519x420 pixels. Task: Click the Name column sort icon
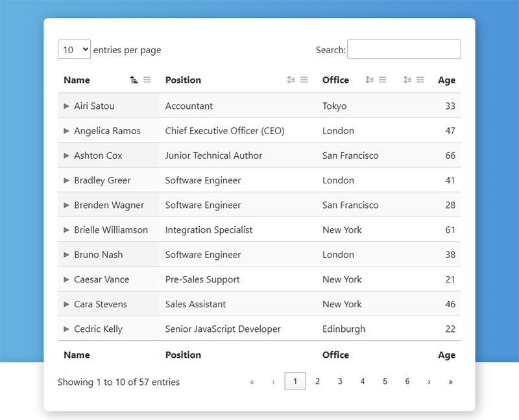coord(134,80)
